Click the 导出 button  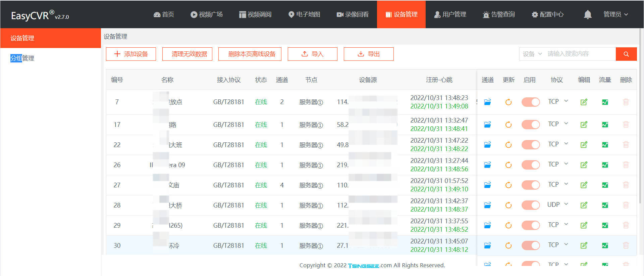pyautogui.click(x=369, y=54)
